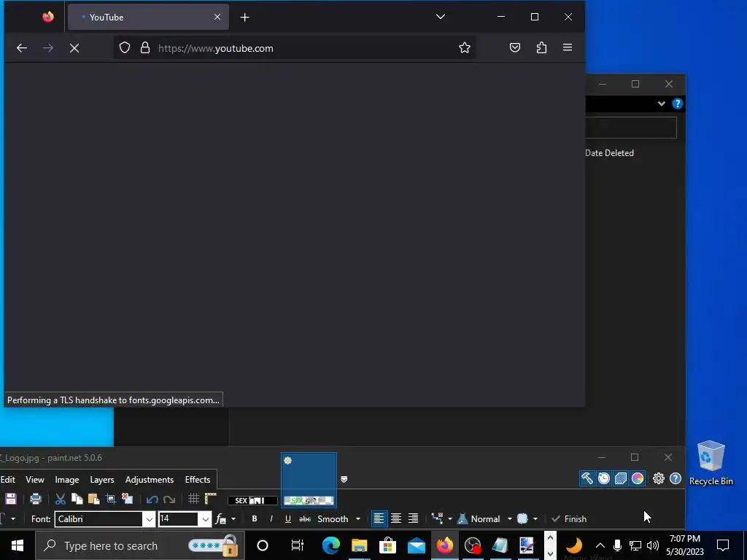Image resolution: width=747 pixels, height=560 pixels.
Task: Cut the selection with the scissors icon
Action: (60, 499)
